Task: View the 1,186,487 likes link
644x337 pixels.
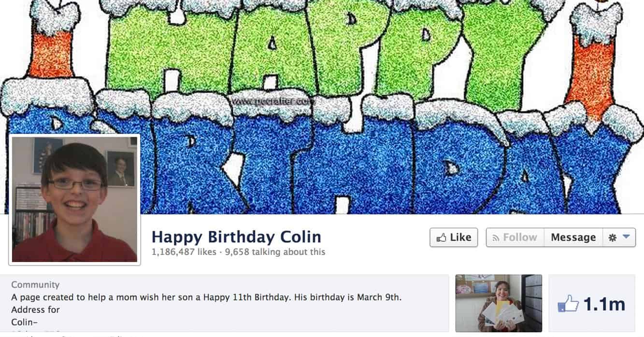Action: click(184, 252)
